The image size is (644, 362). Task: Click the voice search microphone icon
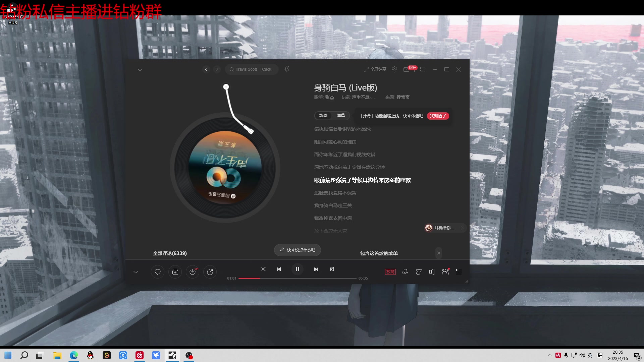click(287, 69)
